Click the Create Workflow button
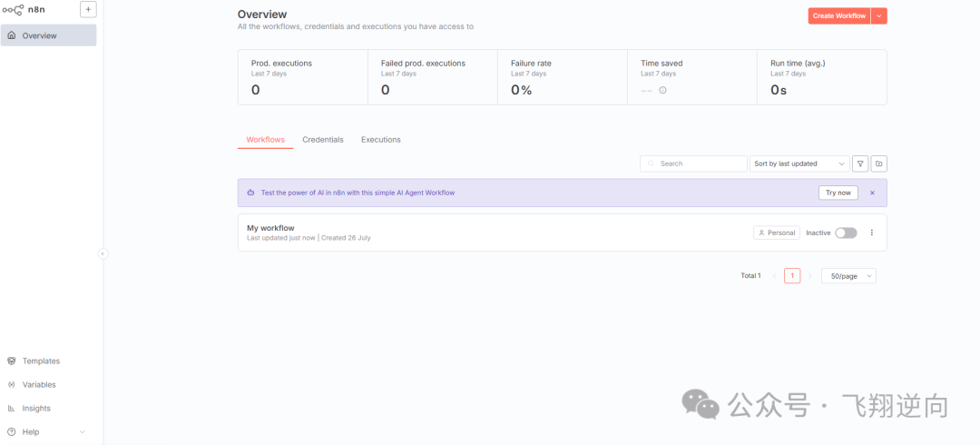 839,16
